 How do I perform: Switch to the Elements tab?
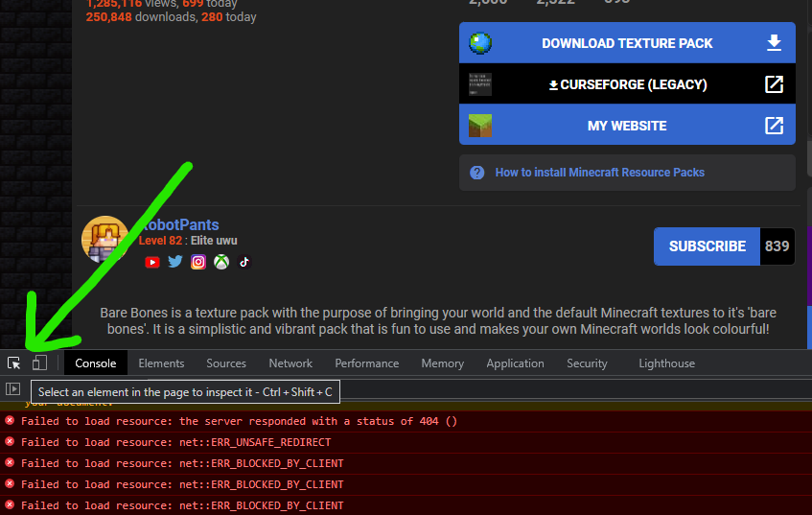(161, 363)
